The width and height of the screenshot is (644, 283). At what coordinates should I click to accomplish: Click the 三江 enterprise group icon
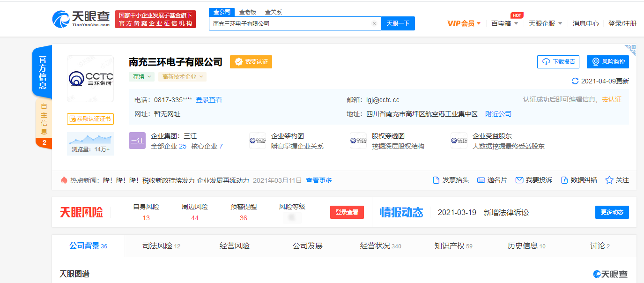(137, 141)
